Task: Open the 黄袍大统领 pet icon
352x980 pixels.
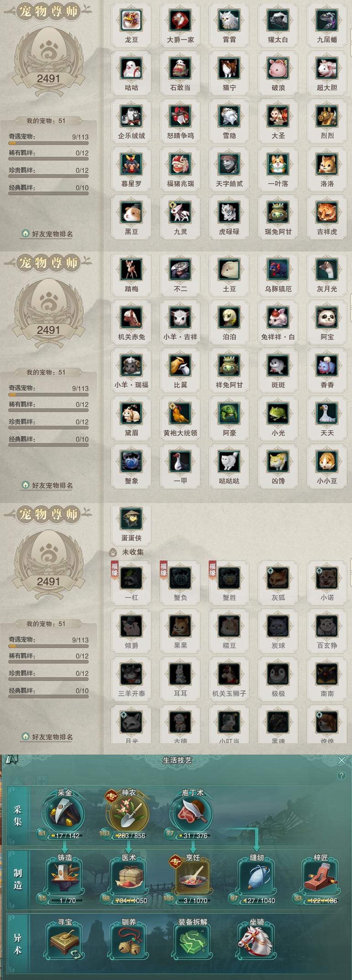Action: coord(180,413)
